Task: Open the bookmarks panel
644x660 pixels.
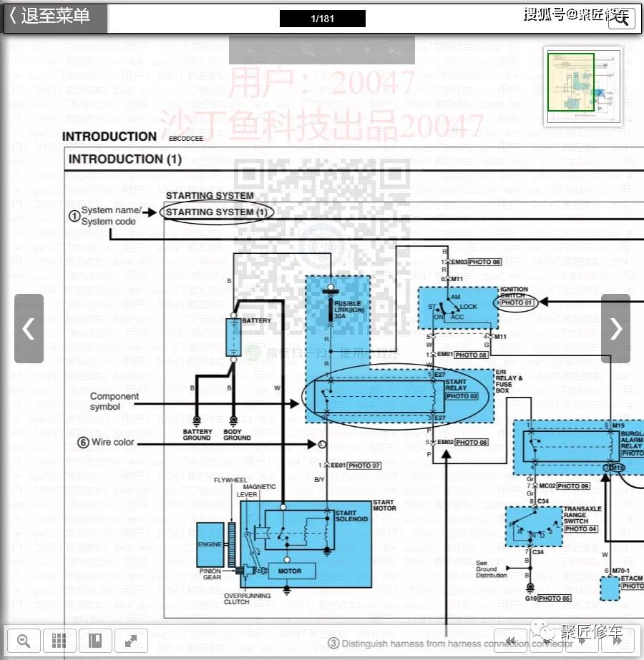Action: click(x=95, y=640)
